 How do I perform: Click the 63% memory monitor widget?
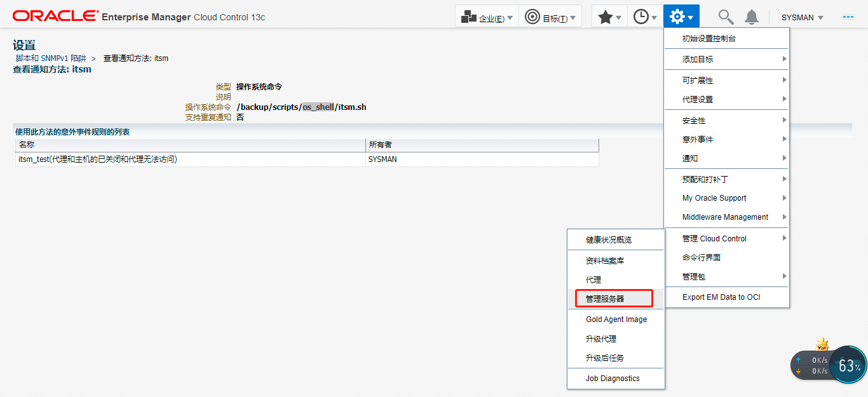click(849, 366)
